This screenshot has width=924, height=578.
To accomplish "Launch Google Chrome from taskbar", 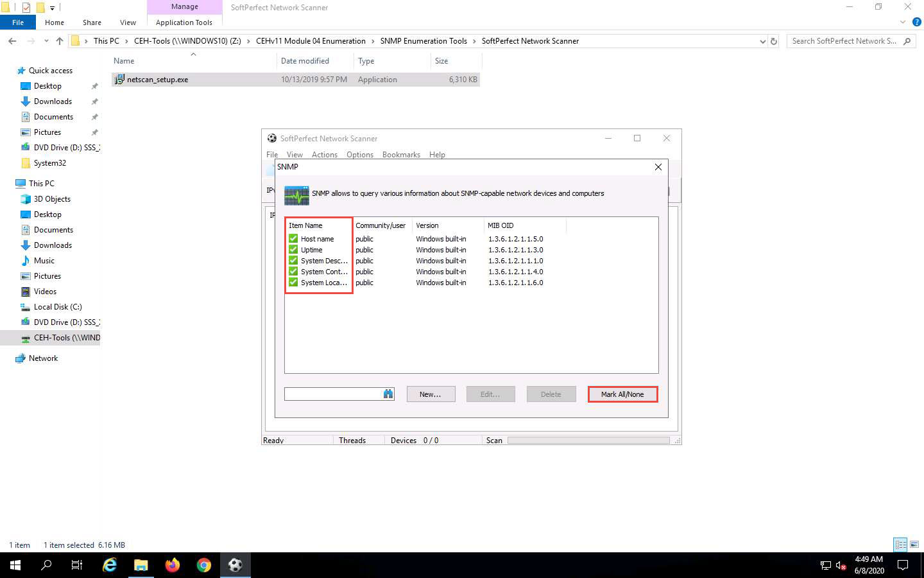I will [204, 565].
